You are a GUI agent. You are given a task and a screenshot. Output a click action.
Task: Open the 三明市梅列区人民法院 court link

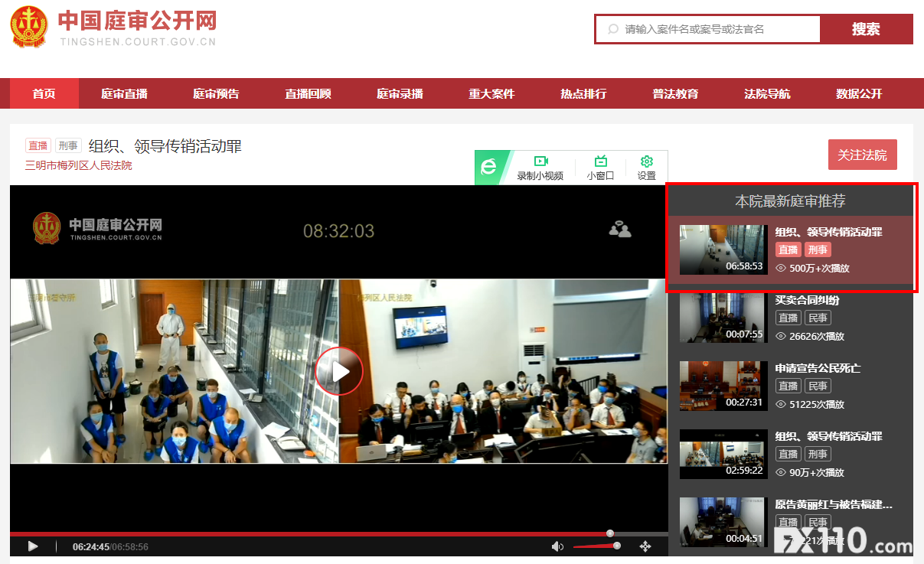[78, 165]
